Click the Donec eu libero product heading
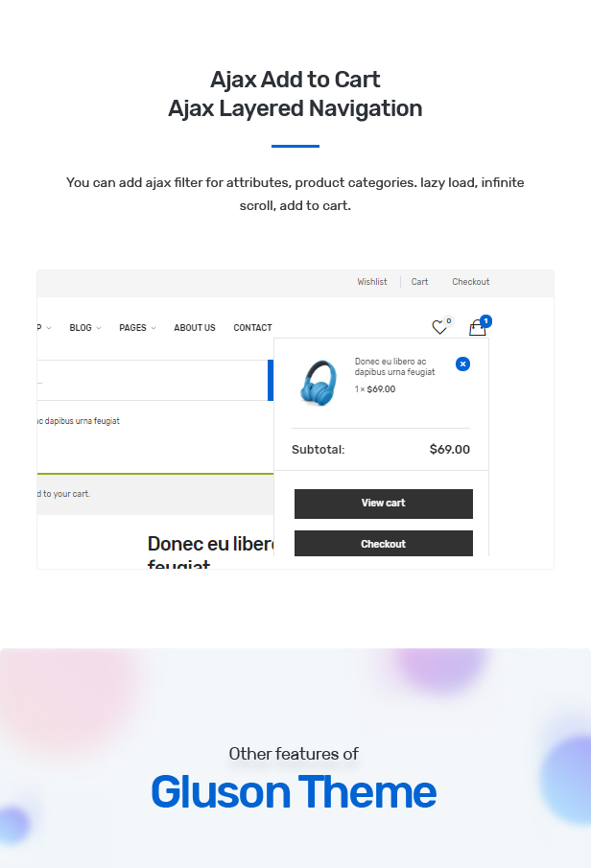This screenshot has width=591, height=868. point(211,545)
